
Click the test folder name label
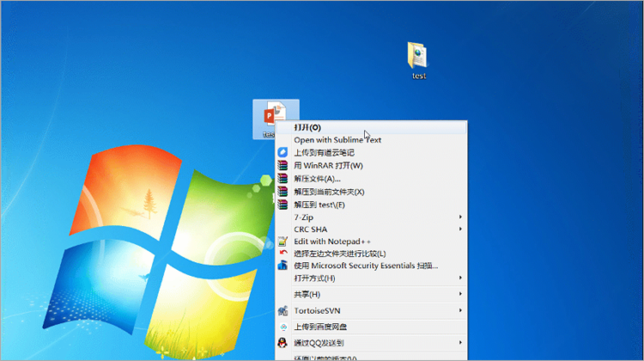[x=419, y=76]
